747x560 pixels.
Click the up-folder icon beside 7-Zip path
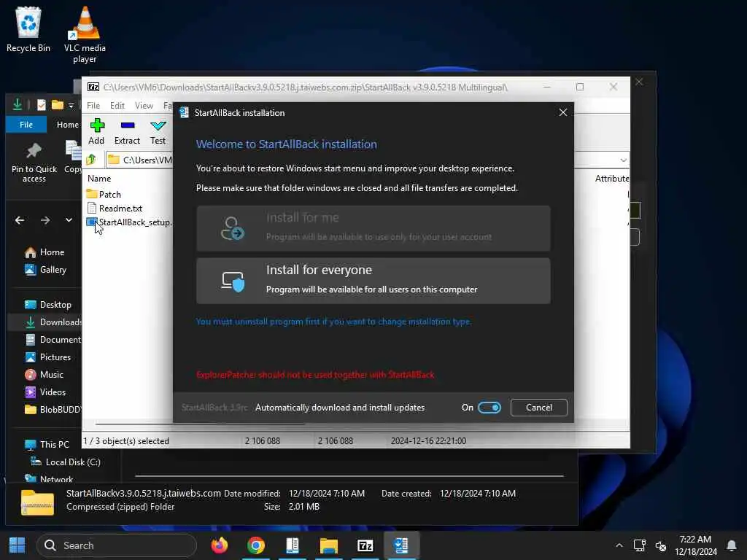pyautogui.click(x=91, y=160)
